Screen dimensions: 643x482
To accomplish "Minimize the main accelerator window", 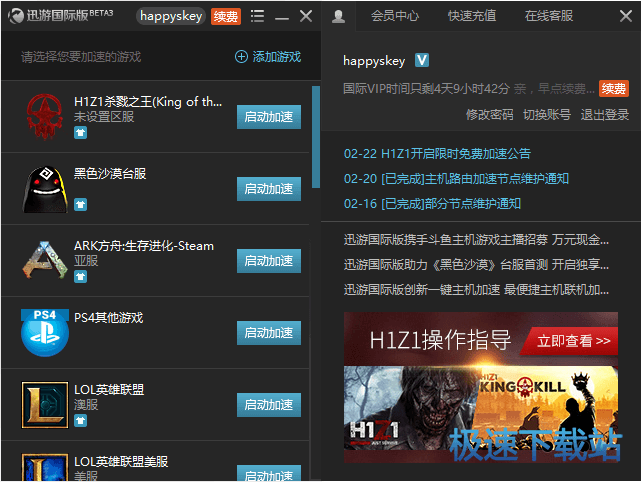I will tap(282, 17).
